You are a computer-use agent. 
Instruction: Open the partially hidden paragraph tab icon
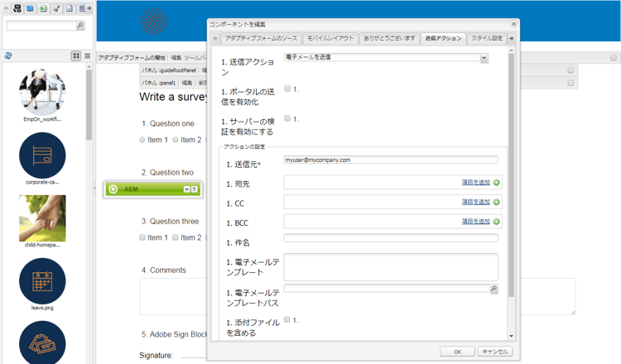click(82, 8)
